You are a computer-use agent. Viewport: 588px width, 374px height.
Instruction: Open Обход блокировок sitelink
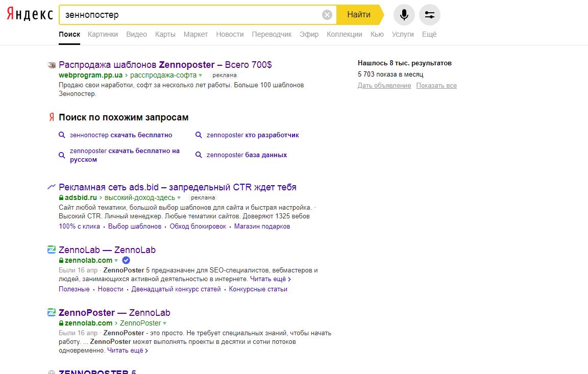tap(198, 227)
